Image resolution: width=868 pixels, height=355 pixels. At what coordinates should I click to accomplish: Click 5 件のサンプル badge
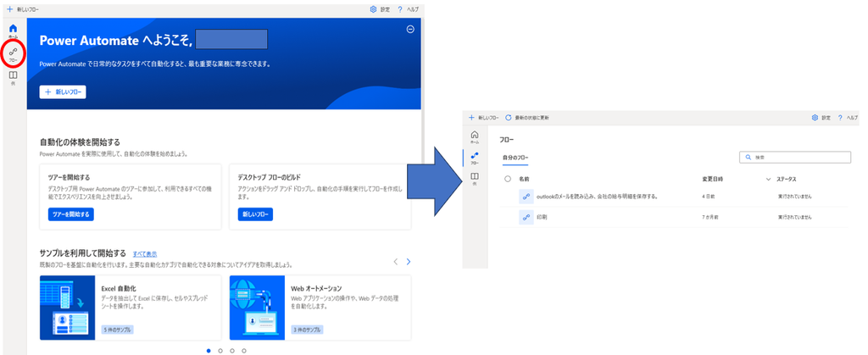point(117,329)
